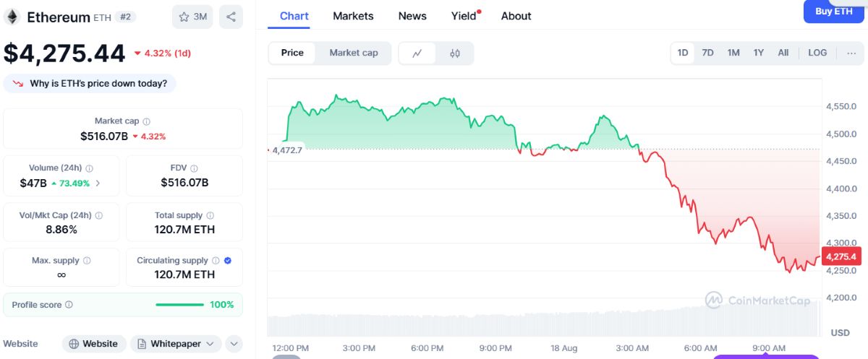Select Price chart toggle
868x359 pixels.
tap(292, 53)
